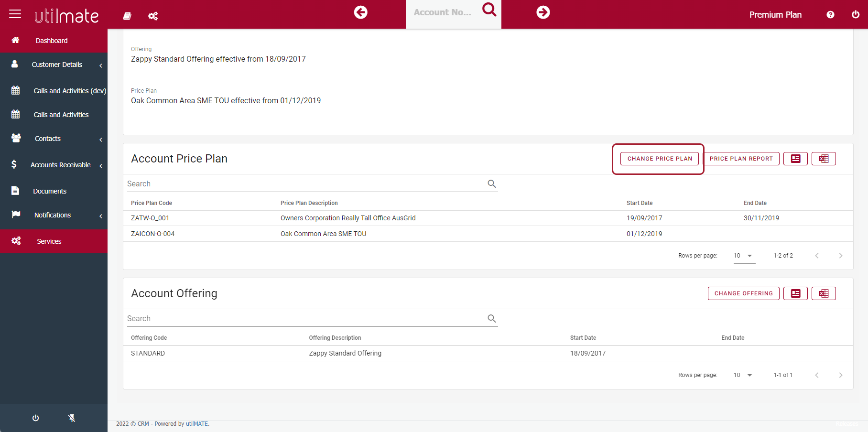Open the gears settings icon in top bar
This screenshot has height=432, width=868.
pyautogui.click(x=153, y=16)
